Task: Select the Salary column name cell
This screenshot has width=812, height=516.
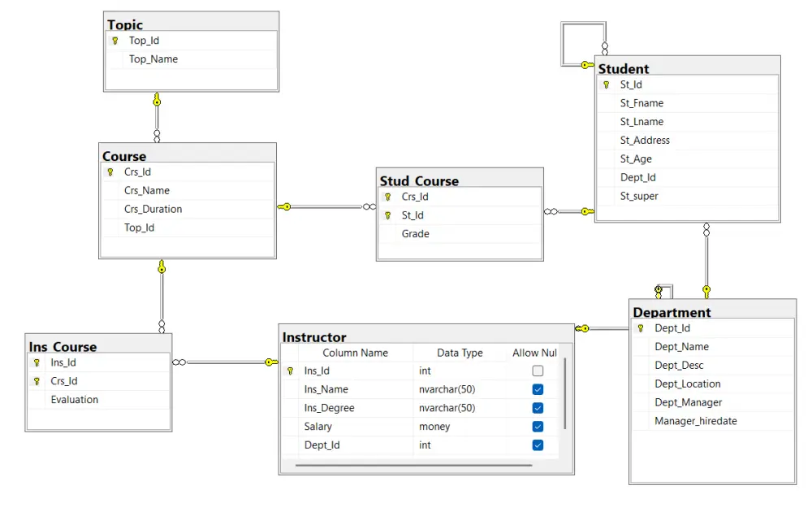Action: [356, 427]
